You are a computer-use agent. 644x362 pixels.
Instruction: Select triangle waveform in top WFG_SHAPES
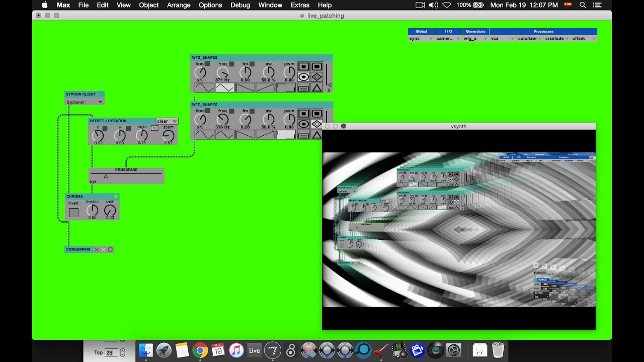click(224, 87)
